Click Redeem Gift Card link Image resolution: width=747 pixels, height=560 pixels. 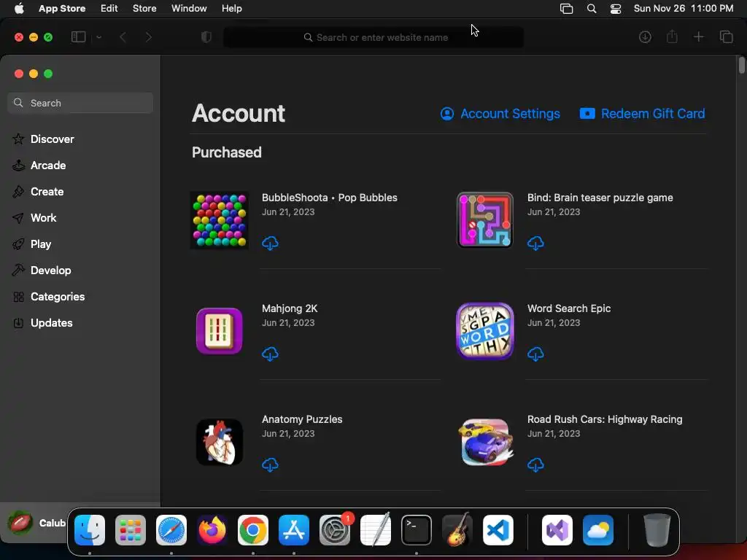point(642,114)
